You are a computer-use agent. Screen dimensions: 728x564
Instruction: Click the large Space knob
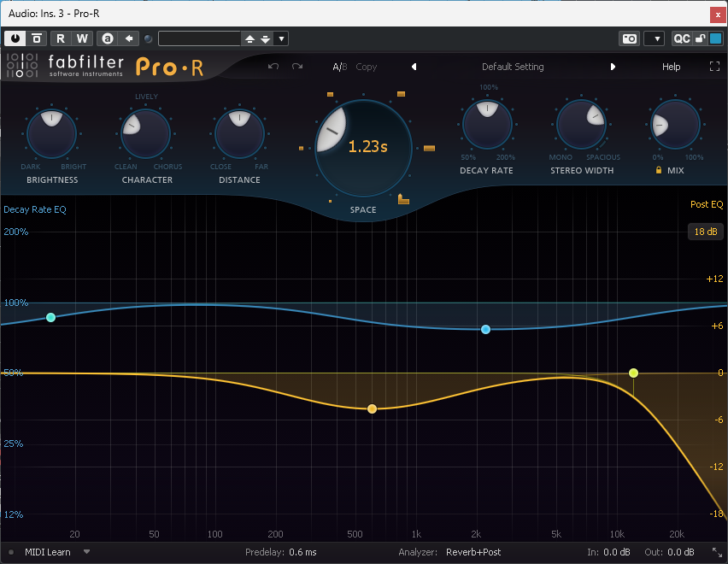pyautogui.click(x=363, y=148)
